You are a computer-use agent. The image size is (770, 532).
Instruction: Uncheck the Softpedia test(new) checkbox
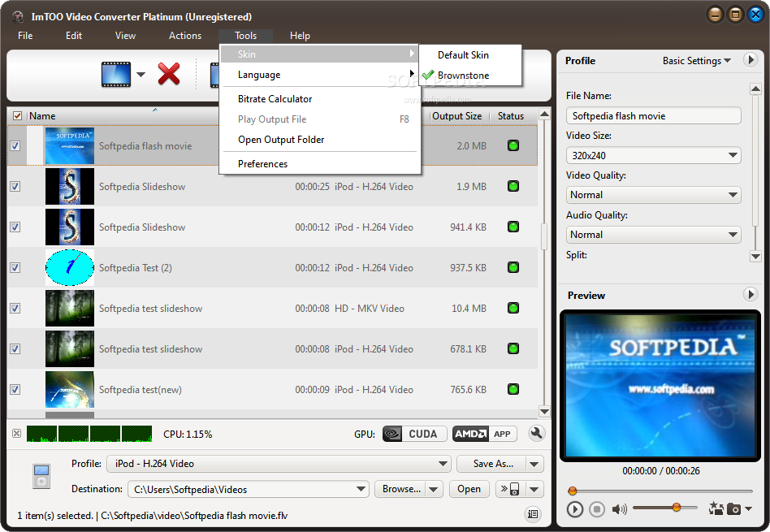click(15, 390)
